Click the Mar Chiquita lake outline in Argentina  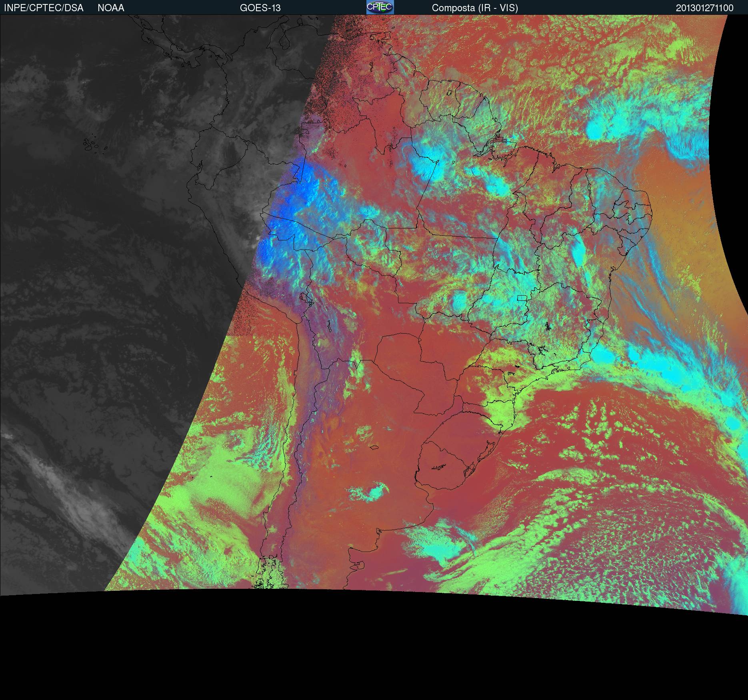pyautogui.click(x=374, y=447)
